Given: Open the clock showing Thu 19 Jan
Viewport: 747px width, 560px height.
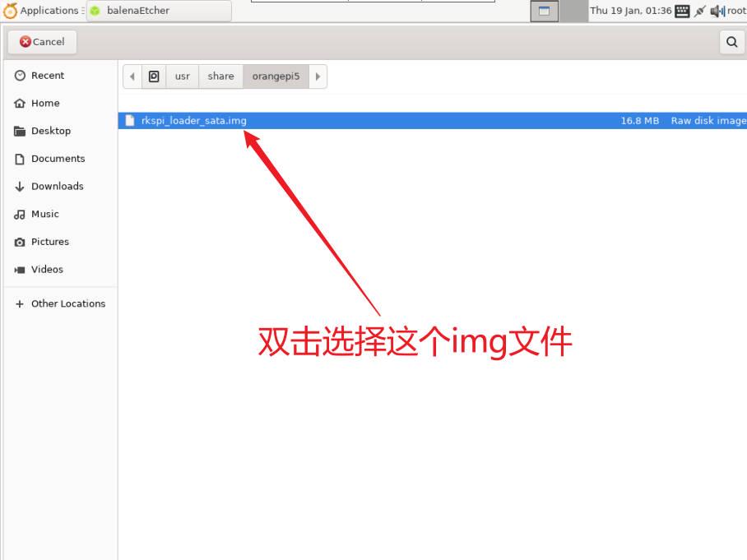Looking at the screenshot, I should [x=631, y=11].
